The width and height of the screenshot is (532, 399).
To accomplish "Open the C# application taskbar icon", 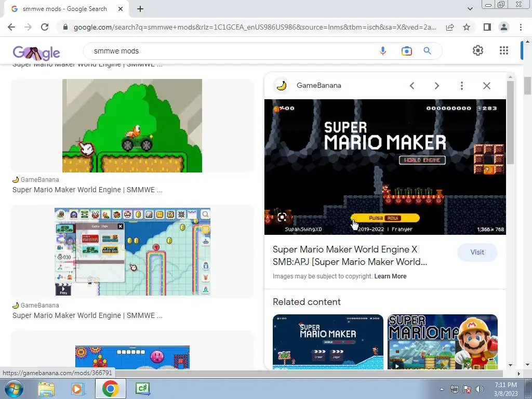I will coord(142,389).
